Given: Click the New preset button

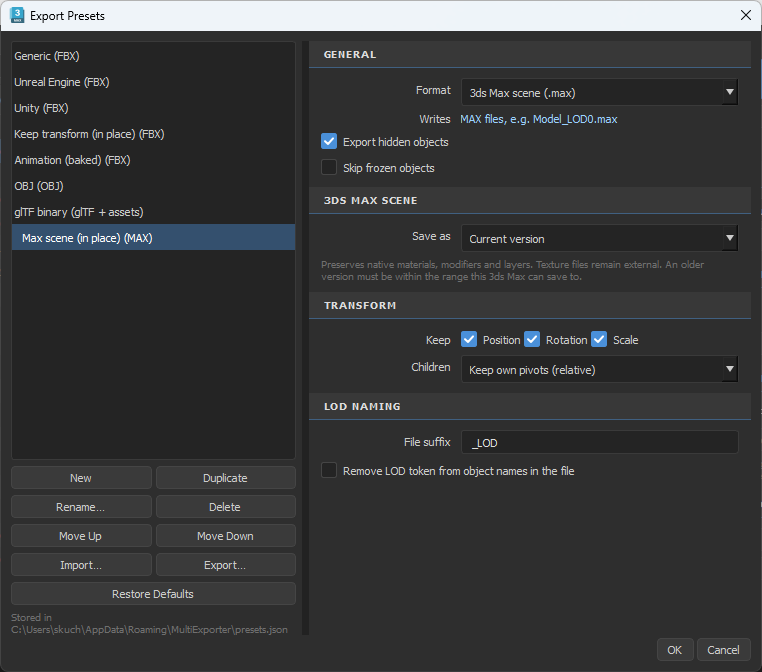Looking at the screenshot, I should 81,478.
